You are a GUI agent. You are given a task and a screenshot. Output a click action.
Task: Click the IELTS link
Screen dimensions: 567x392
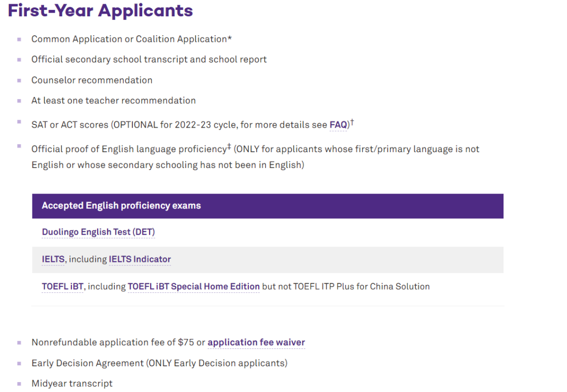coord(53,259)
